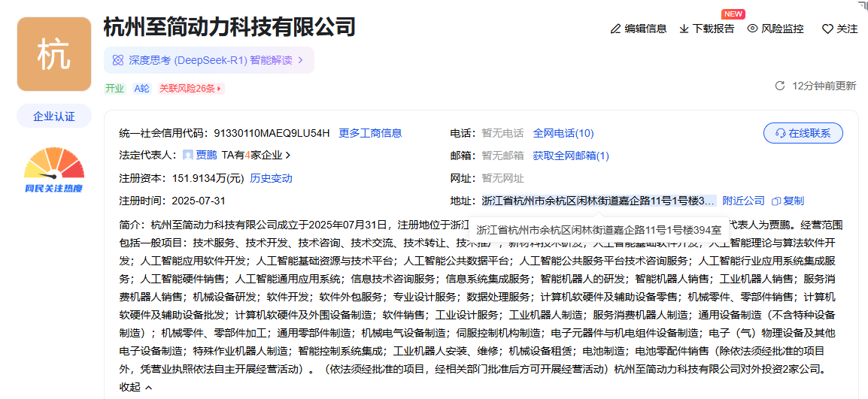Viewport: 868px width, 399px height.
Task: Click registered capital 151.9134万(元)
Action: pos(208,178)
